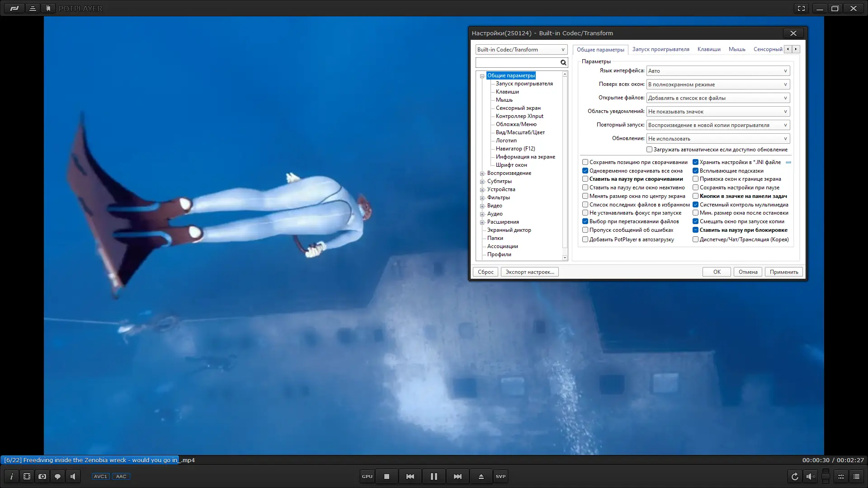The height and width of the screenshot is (488, 868).
Task: Toggle the SVP button
Action: point(500,476)
